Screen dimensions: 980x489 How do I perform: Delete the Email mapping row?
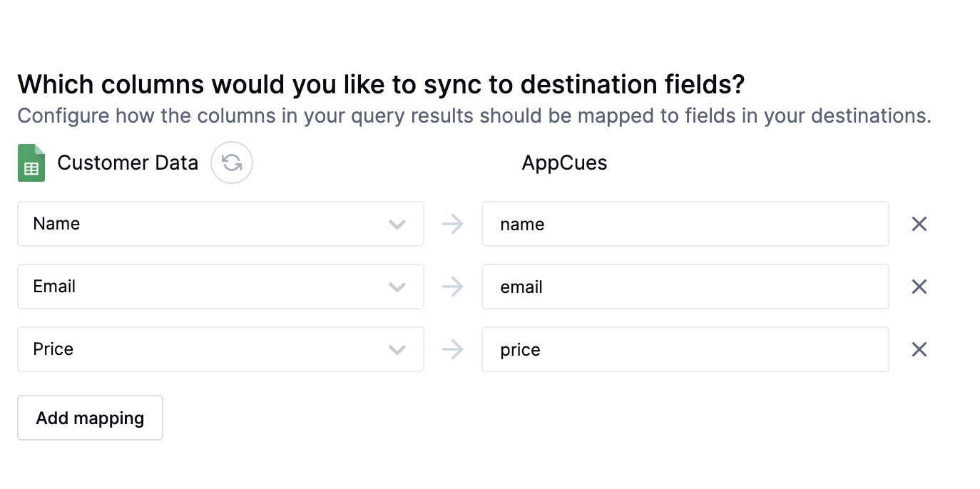pos(919,287)
